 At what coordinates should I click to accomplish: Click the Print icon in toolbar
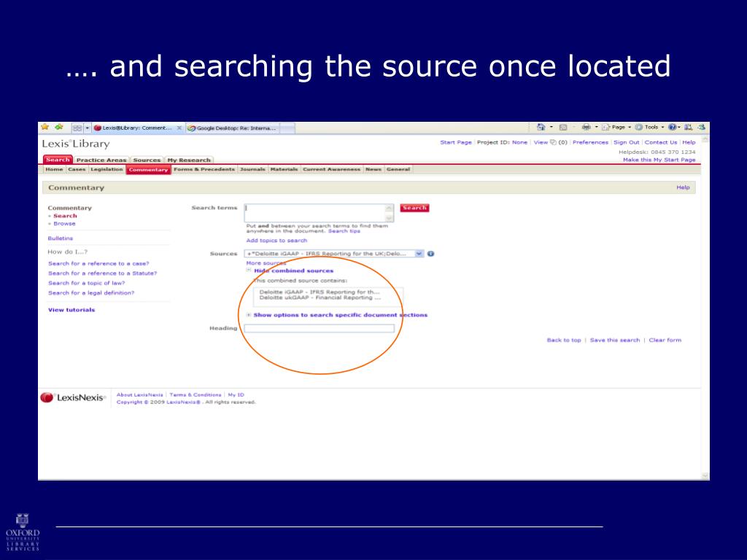click(586, 127)
